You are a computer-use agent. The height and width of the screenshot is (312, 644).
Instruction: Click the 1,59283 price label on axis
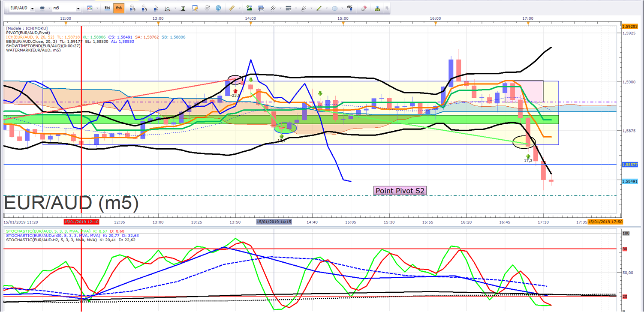pyautogui.click(x=630, y=27)
